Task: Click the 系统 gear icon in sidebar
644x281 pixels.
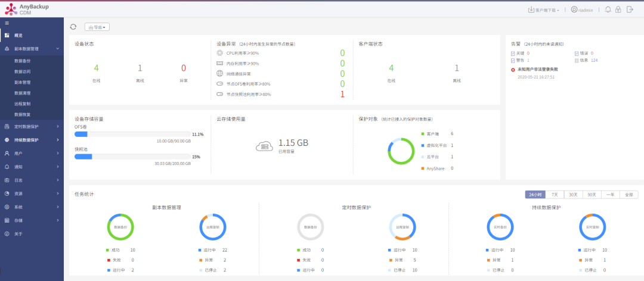Action: pyautogui.click(x=7, y=207)
